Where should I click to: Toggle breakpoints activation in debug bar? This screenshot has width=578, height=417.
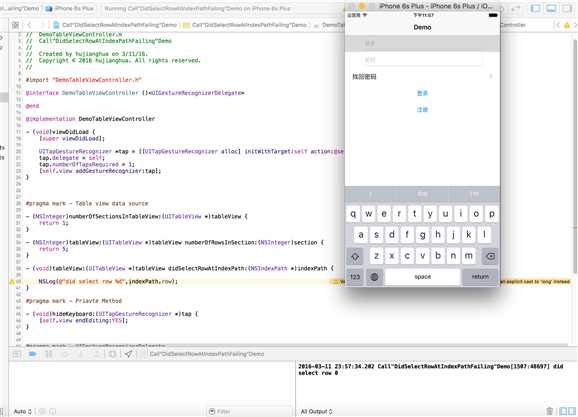point(32,354)
